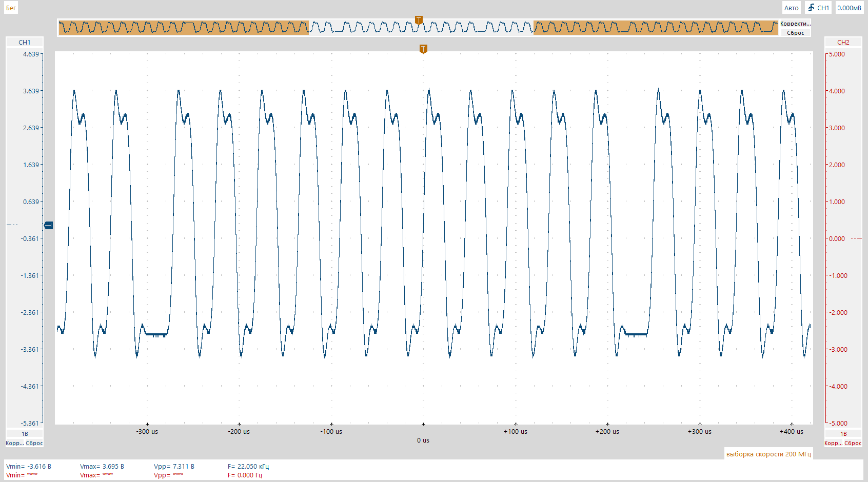Screen dimensions: 868x482
Task: Click red CH2 reading 'Vmin= ****'
Action: pyautogui.click(x=22, y=475)
